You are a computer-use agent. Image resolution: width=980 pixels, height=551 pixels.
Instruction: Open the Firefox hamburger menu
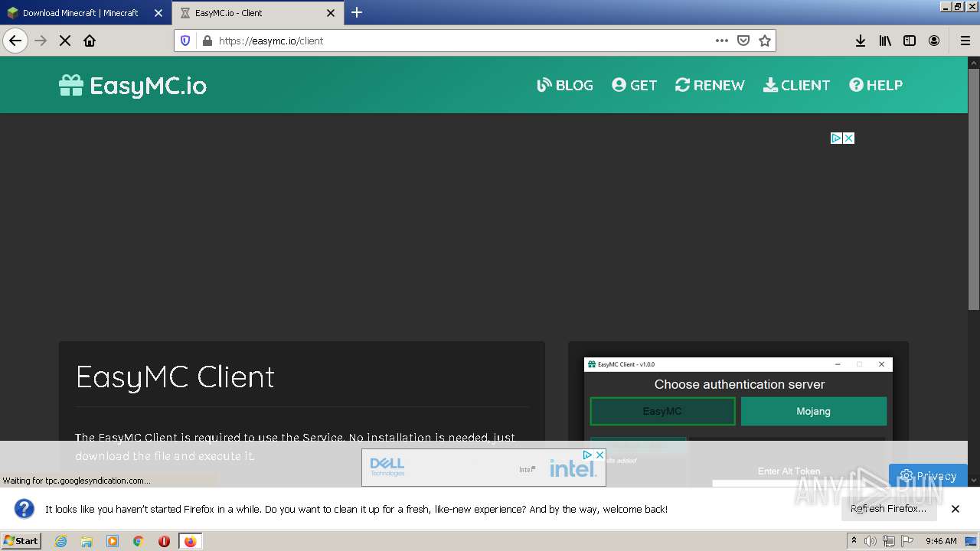pos(965,41)
